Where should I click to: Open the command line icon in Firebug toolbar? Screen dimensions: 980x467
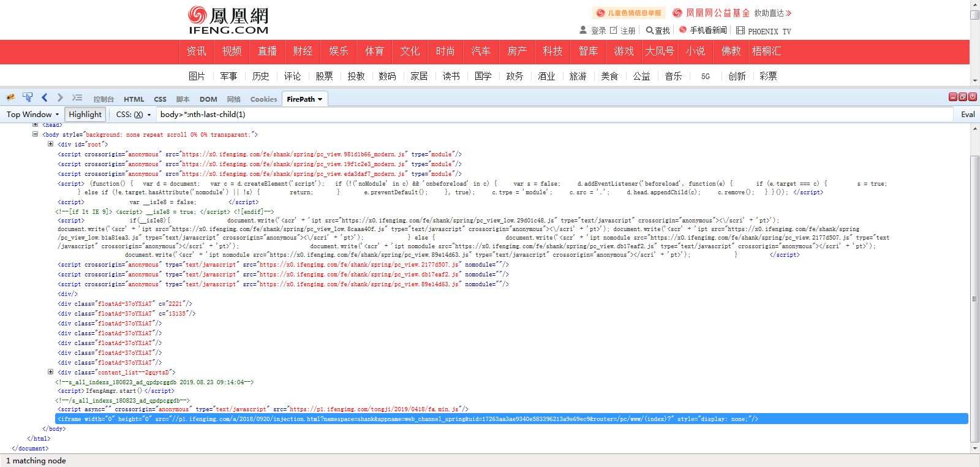77,97
